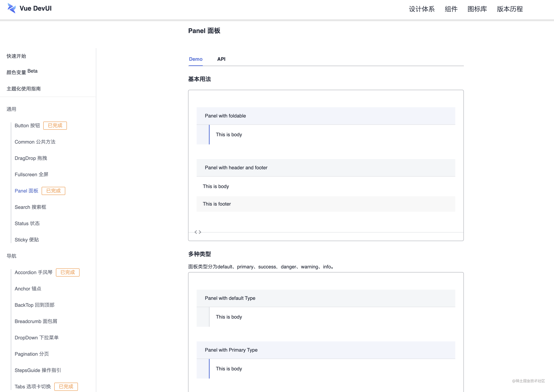Click 'This is body' under Panel with foldable
The width and height of the screenshot is (554, 392).
click(229, 135)
